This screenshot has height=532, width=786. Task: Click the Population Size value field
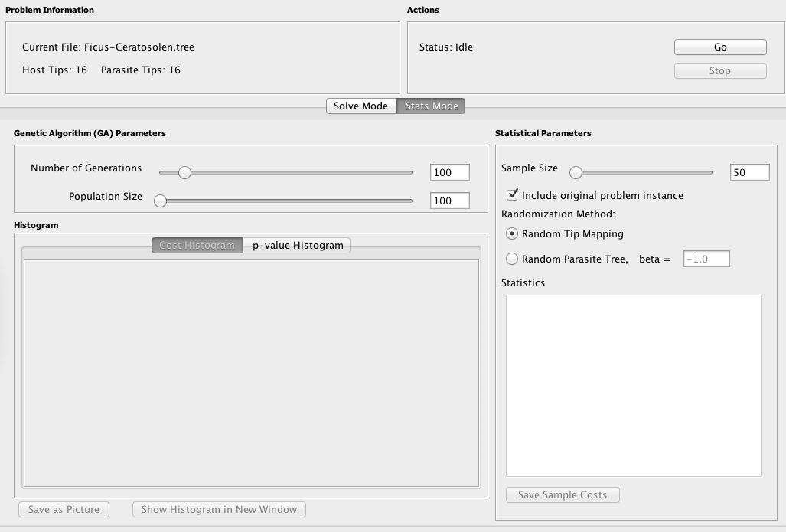449,201
